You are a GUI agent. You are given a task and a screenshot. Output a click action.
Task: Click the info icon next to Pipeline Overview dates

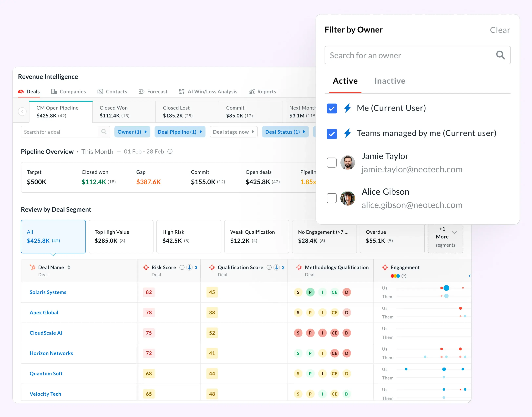point(170,151)
